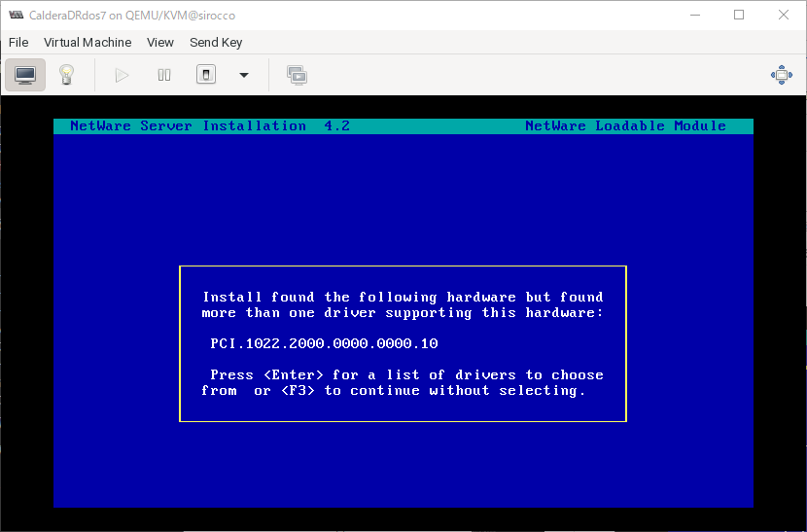807x532 pixels.
Task: Pause the virtual machine
Action: (x=164, y=75)
